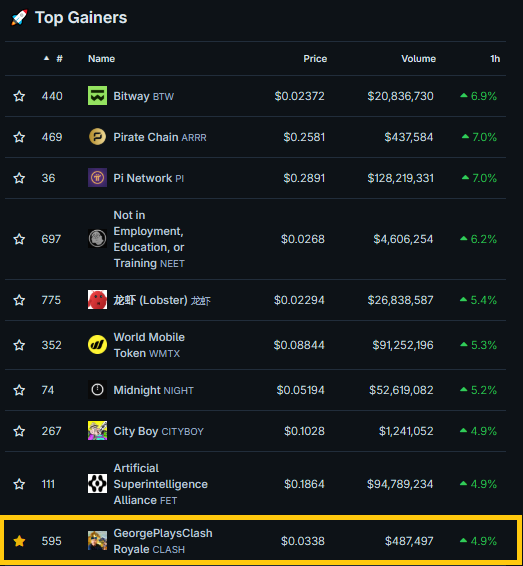This screenshot has width=523, height=566.
Task: Click the Lobster coin logo
Action: pyautogui.click(x=97, y=300)
